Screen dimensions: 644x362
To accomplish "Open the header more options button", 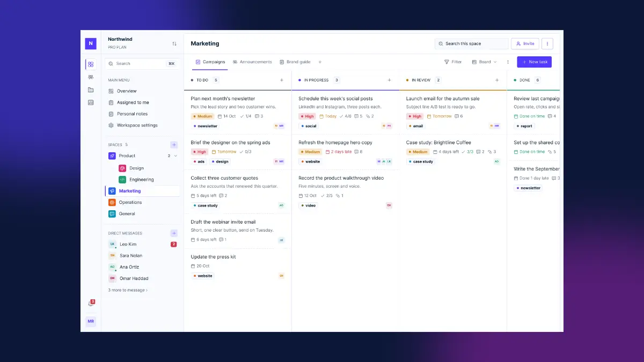I will click(547, 44).
